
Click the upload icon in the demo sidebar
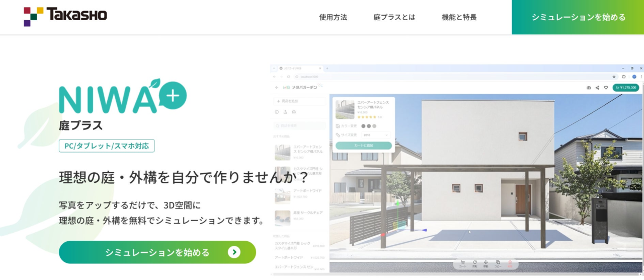(x=285, y=112)
